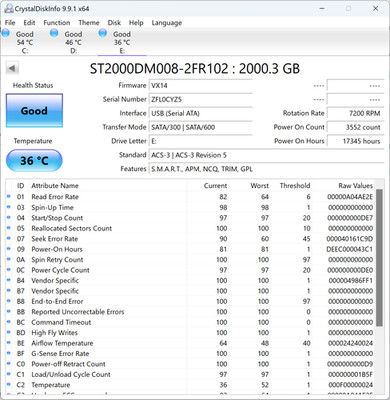Viewport: 390px width, 400px height.
Task: Select the Load/Unload Cycle Count attribute name
Action: pyautogui.click(x=71, y=374)
